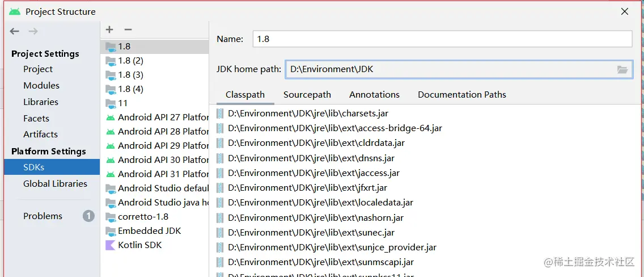Select the 11 SDK entry
Image resolution: width=644 pixels, height=277 pixels.
pyautogui.click(x=154, y=103)
